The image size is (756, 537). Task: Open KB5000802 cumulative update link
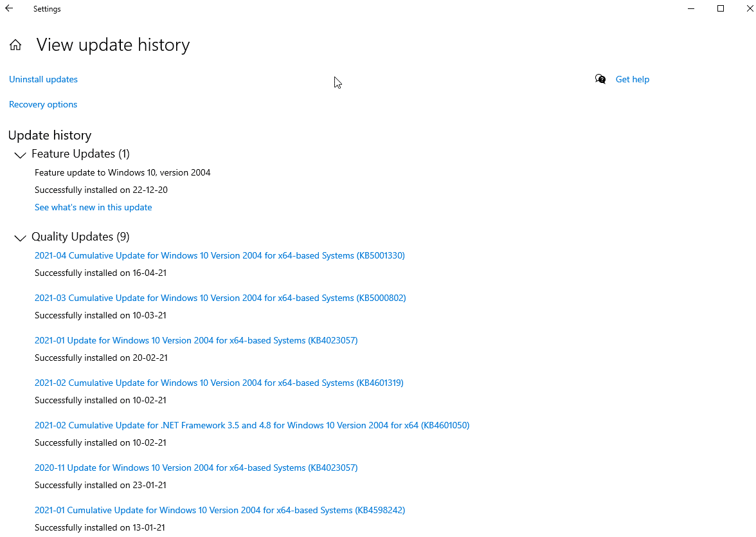(220, 298)
